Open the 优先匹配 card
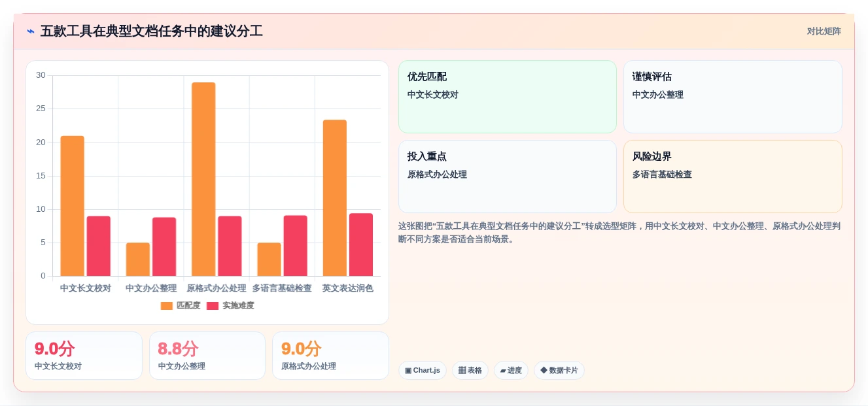The height and width of the screenshot is (406, 868). tap(508, 97)
